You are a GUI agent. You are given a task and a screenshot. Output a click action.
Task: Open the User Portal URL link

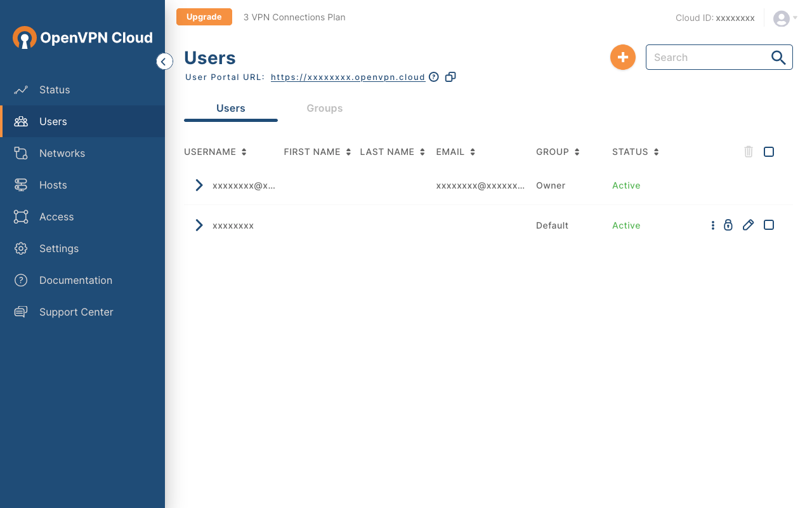(x=348, y=77)
